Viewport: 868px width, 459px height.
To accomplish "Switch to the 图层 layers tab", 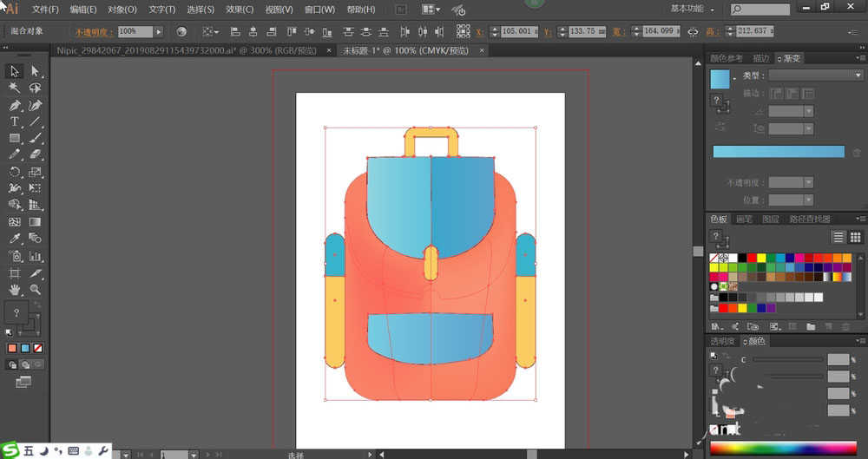I will tap(771, 220).
